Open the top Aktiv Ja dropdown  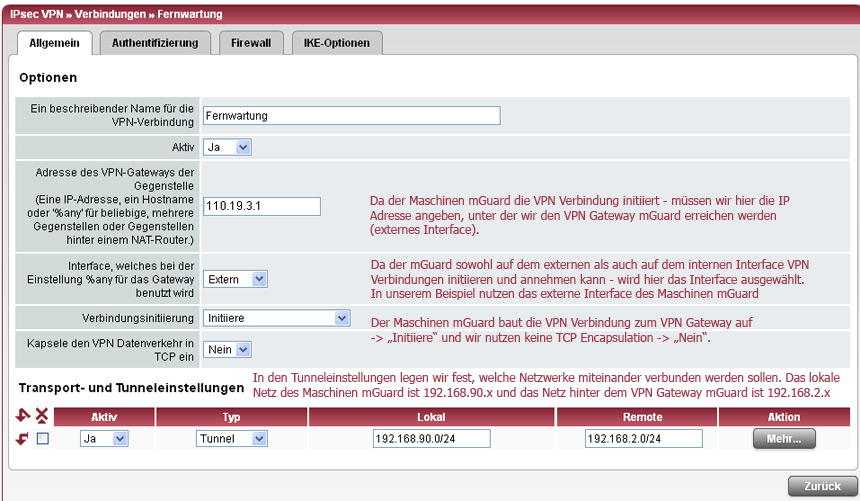227,147
